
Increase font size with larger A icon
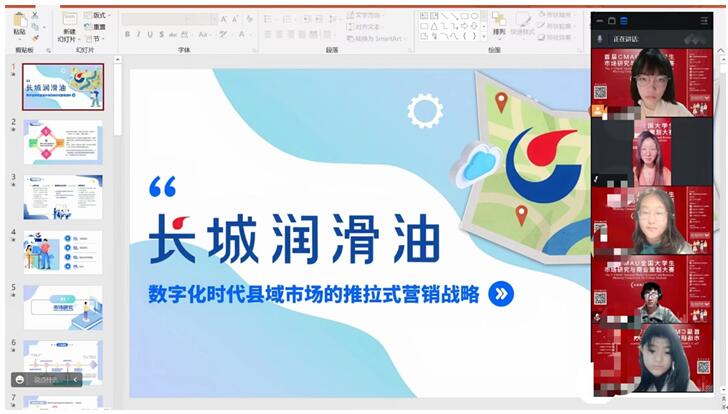click(x=224, y=19)
